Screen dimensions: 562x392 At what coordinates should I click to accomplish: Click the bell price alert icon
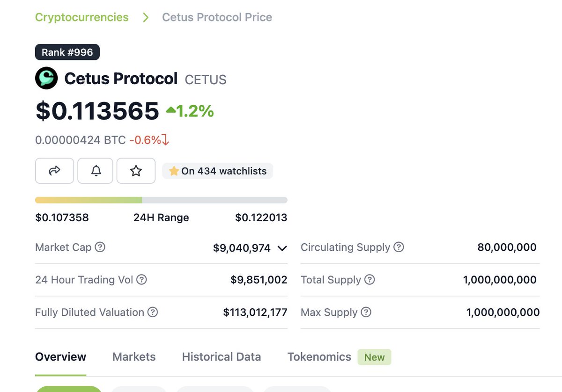pyautogui.click(x=96, y=171)
